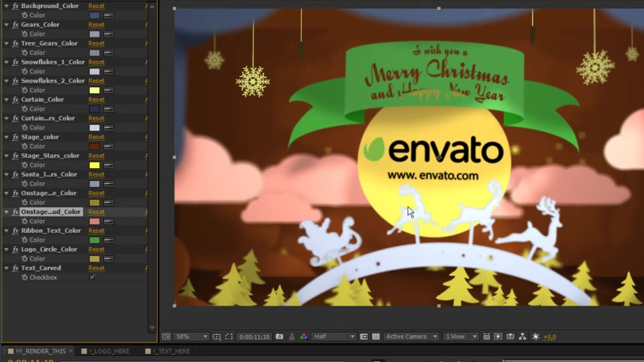644x362 pixels.
Task: Open the 50% magnification dropdown
Action: point(191,337)
